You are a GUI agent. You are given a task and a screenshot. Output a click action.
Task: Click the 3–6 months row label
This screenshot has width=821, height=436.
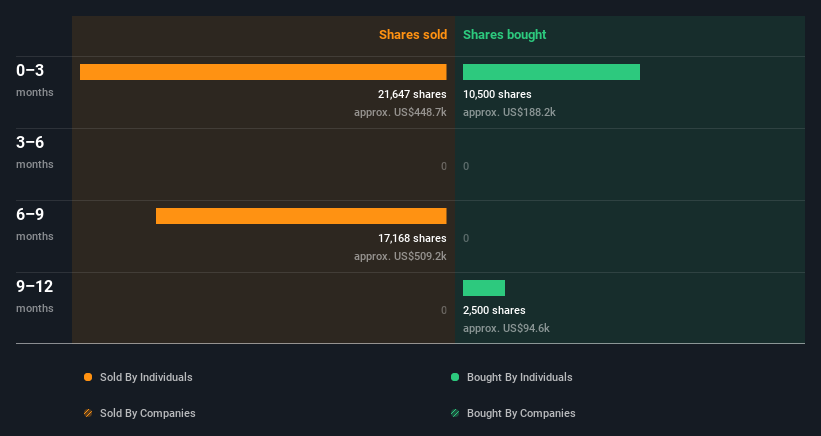click(35, 152)
